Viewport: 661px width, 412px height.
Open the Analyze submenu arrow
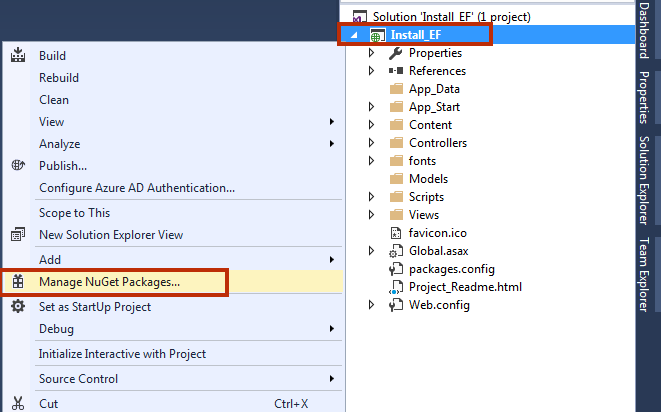pos(332,144)
